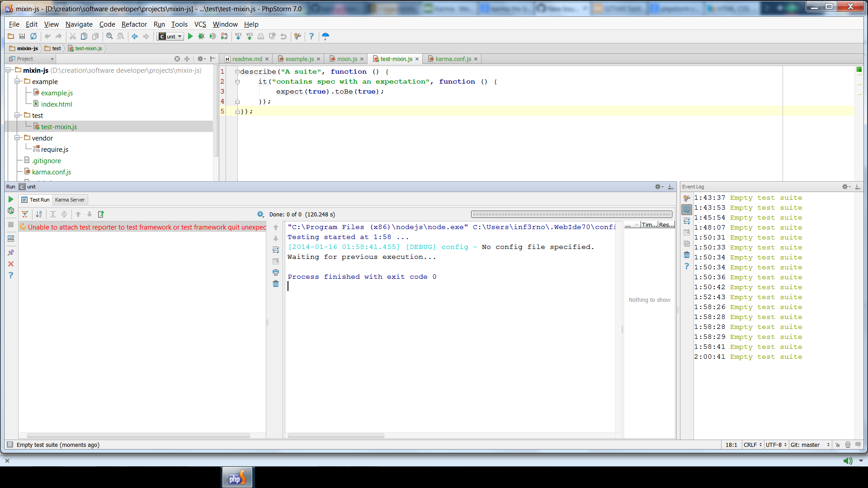Click the Replace icon in toolbar

click(x=121, y=36)
